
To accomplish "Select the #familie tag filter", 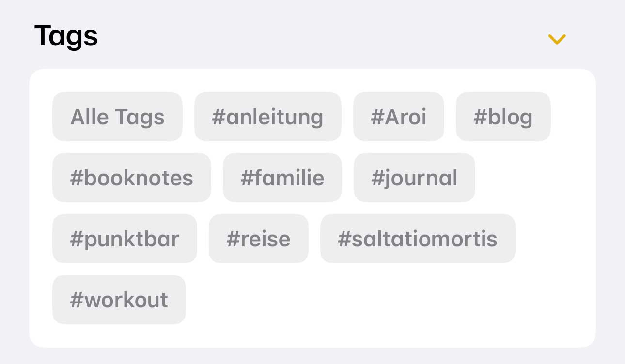I will coord(282,178).
